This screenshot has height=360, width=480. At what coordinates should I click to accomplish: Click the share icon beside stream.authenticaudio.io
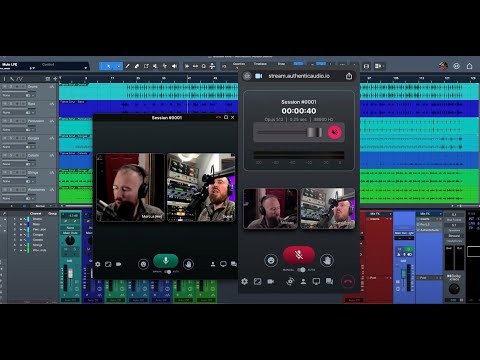[349, 76]
